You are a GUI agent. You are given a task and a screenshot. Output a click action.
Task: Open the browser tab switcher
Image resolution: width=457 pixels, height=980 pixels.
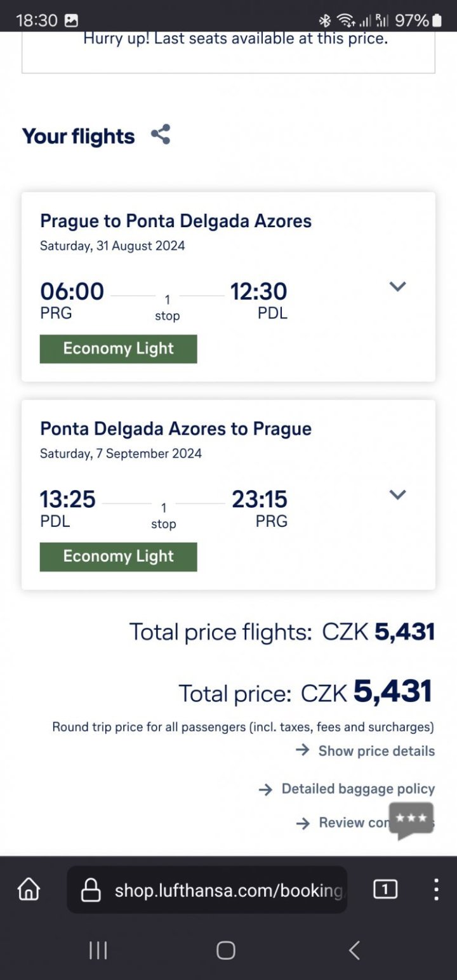pyautogui.click(x=385, y=889)
